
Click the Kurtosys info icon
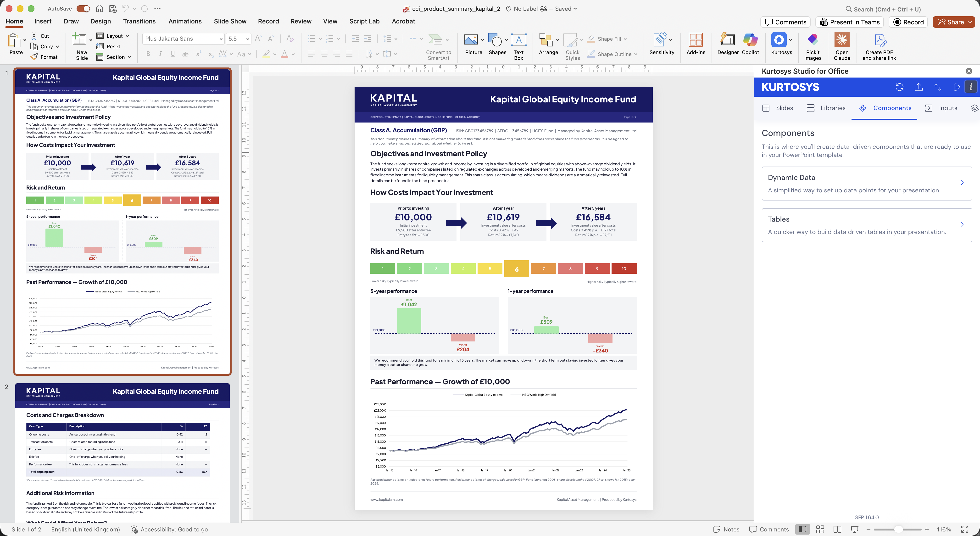971,87
